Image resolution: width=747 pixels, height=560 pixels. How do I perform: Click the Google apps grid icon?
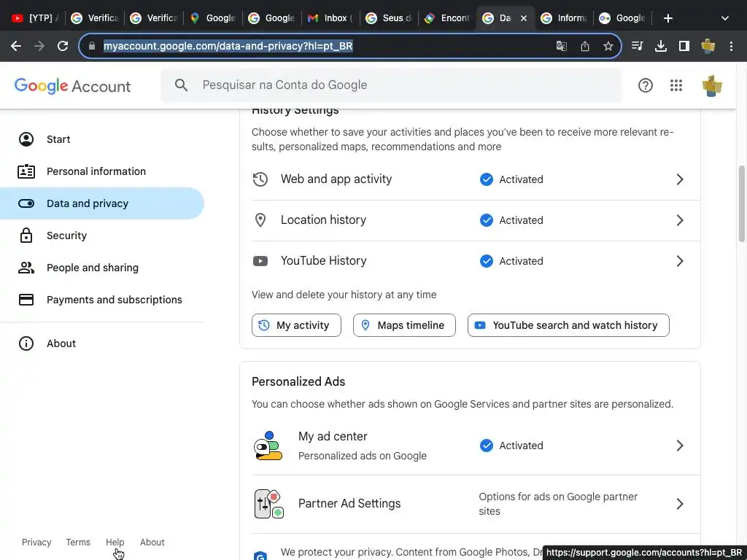tap(676, 85)
